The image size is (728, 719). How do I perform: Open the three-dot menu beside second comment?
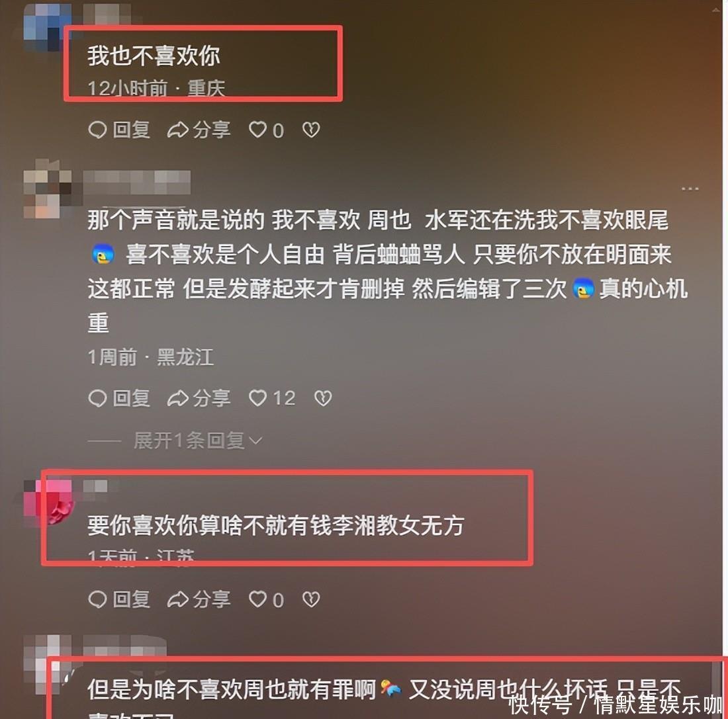(690, 189)
